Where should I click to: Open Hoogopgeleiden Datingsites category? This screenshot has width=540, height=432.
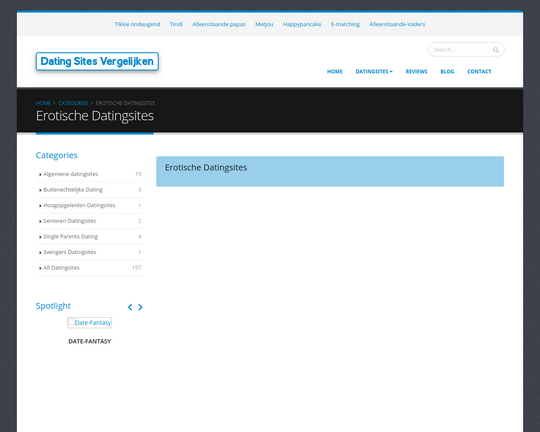[x=79, y=205]
